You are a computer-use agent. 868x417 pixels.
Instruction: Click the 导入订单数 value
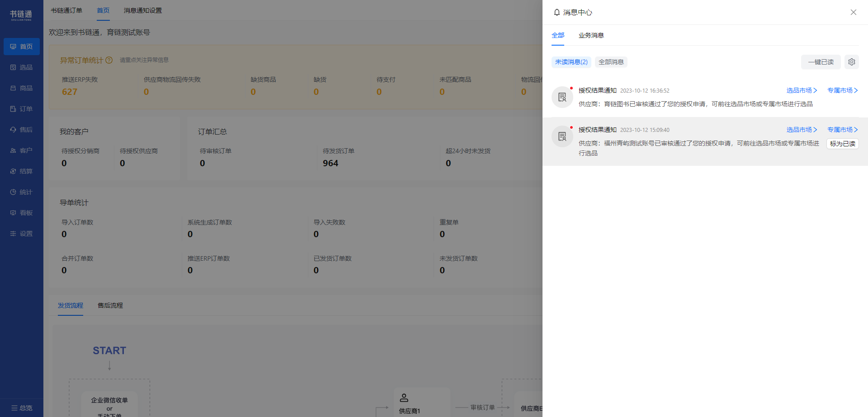[x=64, y=234]
